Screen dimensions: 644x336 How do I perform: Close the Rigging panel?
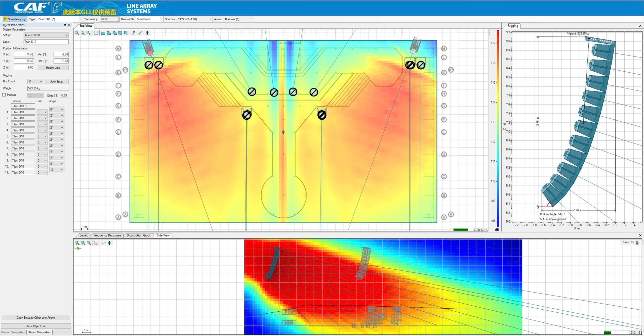640,26
